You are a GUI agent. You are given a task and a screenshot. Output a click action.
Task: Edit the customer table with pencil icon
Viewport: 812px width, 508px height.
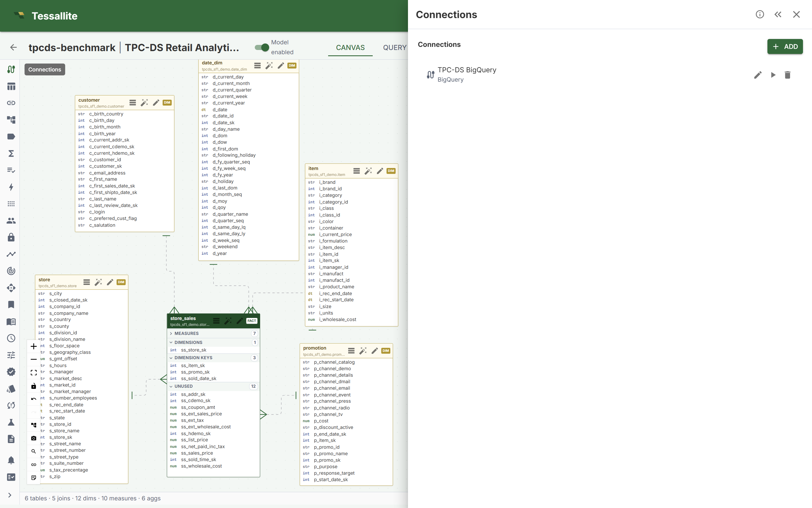pos(156,103)
